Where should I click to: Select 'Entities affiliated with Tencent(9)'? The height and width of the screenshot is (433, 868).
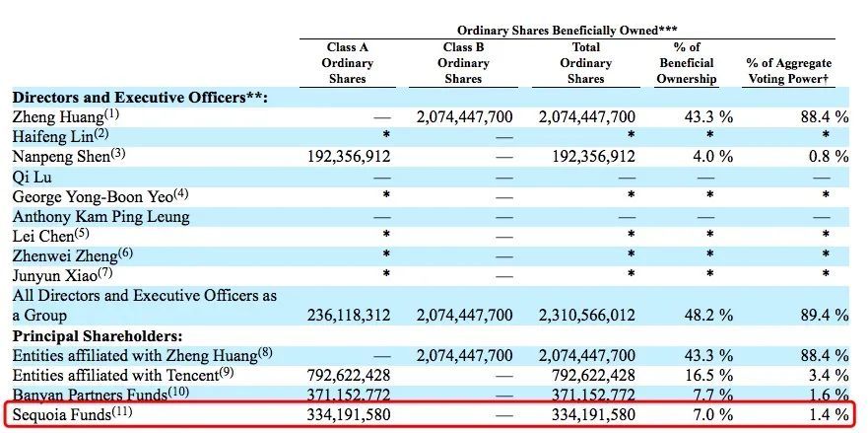123,375
